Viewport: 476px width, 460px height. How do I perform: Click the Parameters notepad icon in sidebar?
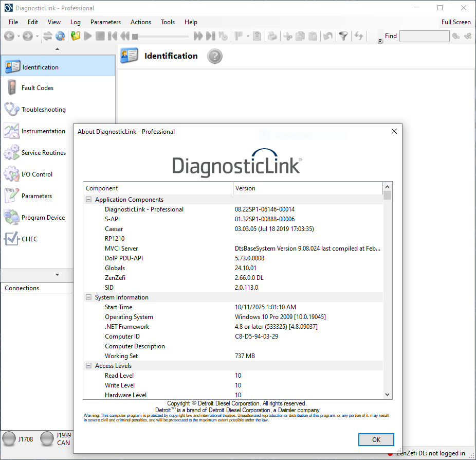[x=11, y=196]
